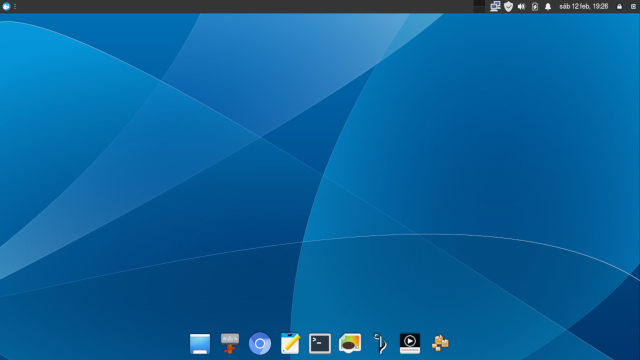Click the clock showing sáb 12 feb, 19:26
Image resolution: width=640 pixels, height=360 pixels.
click(x=584, y=6)
